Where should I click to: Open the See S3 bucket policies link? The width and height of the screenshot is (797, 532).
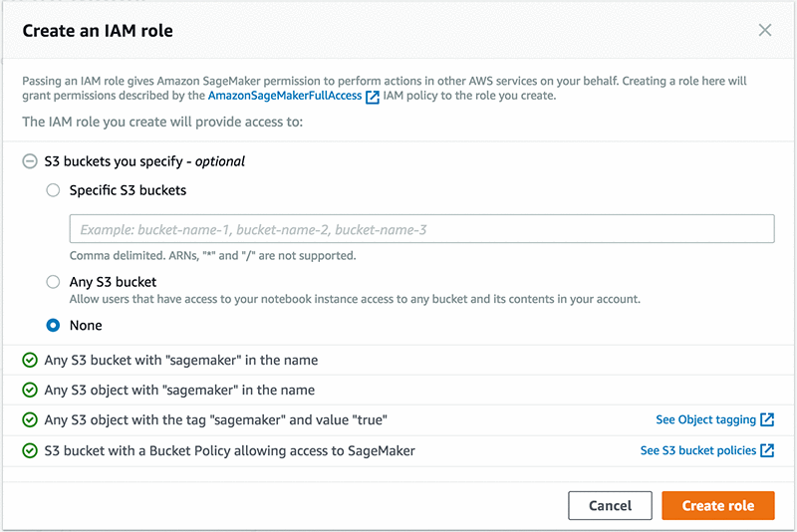697,451
